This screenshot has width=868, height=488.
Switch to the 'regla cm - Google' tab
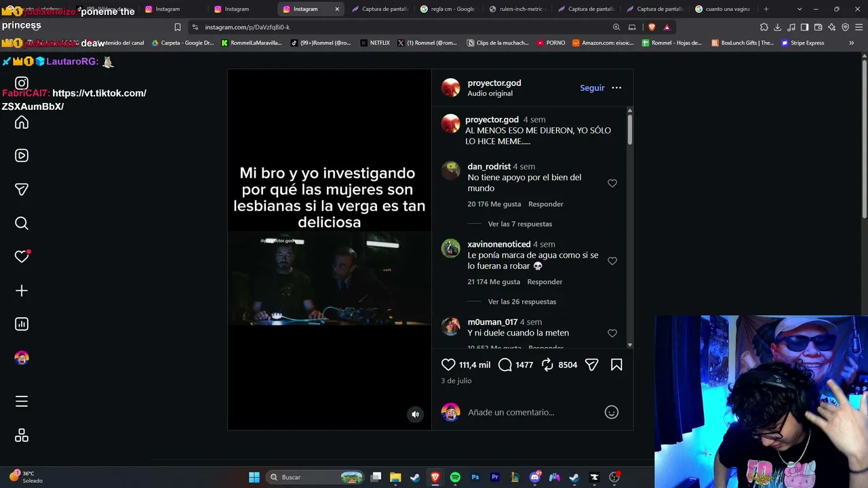pyautogui.click(x=448, y=9)
